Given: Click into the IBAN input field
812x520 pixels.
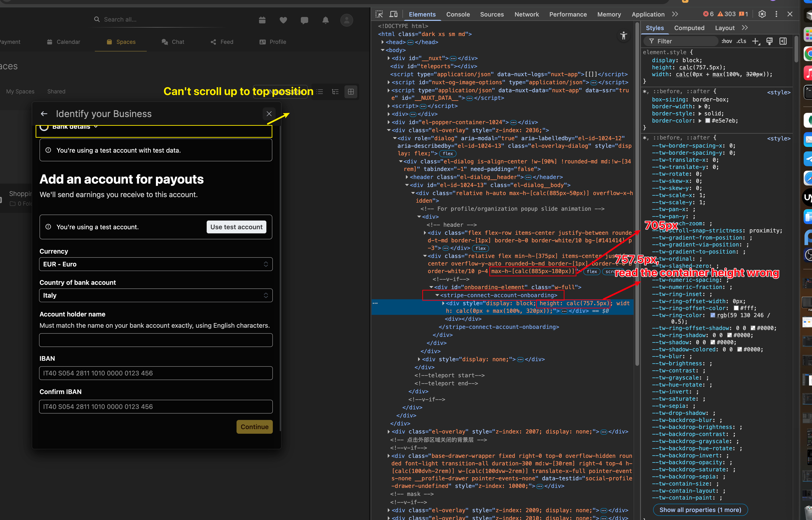Looking at the screenshot, I should tap(156, 373).
